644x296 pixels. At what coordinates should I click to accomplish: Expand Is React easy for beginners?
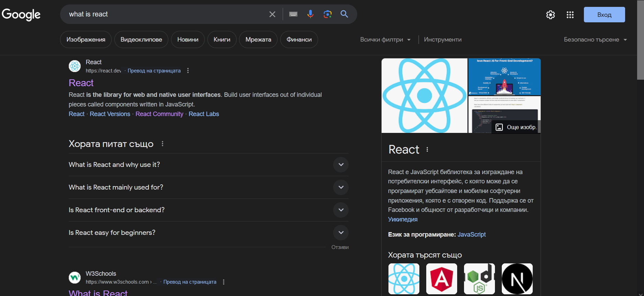208,232
